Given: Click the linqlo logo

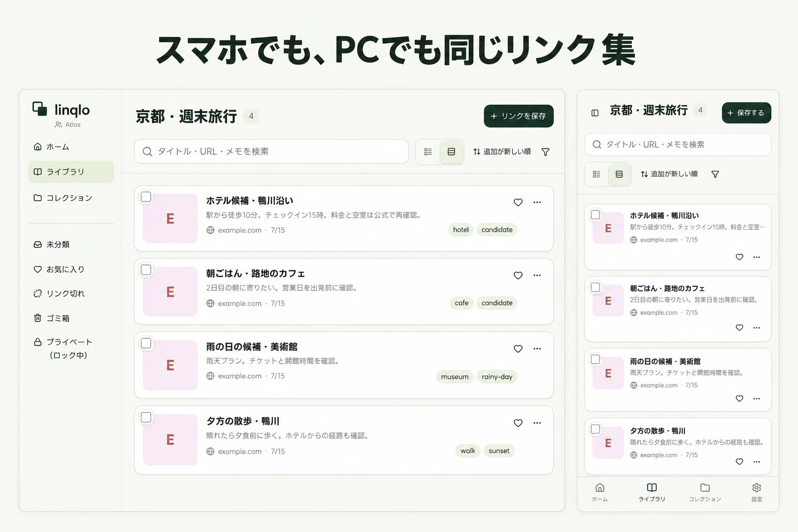Looking at the screenshot, I should pos(61,110).
